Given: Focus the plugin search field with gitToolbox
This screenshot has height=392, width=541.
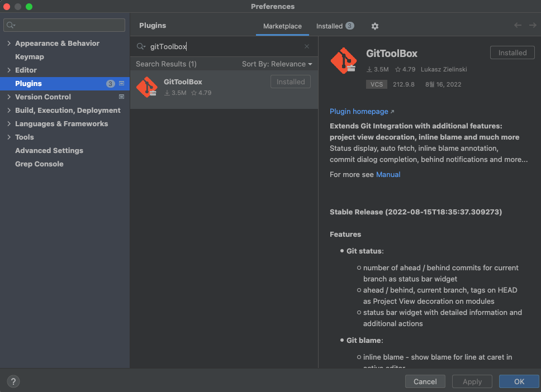Looking at the screenshot, I should 224,46.
